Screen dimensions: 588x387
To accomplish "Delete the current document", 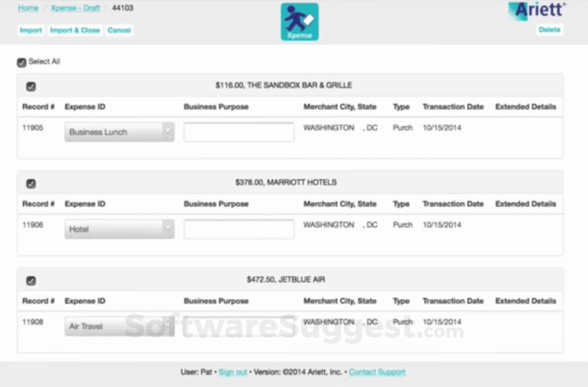I will pos(549,29).
